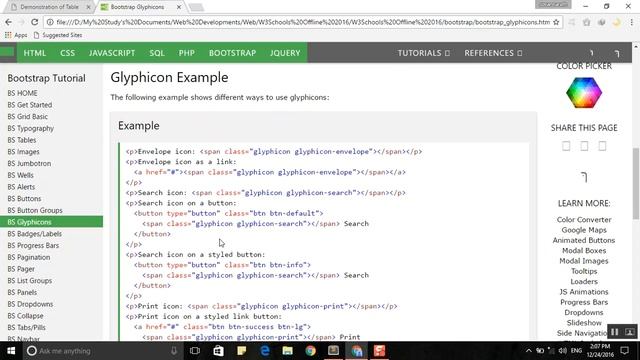The image size is (640, 360).
Task: Reload the page with refresh icon
Action: point(35,22)
